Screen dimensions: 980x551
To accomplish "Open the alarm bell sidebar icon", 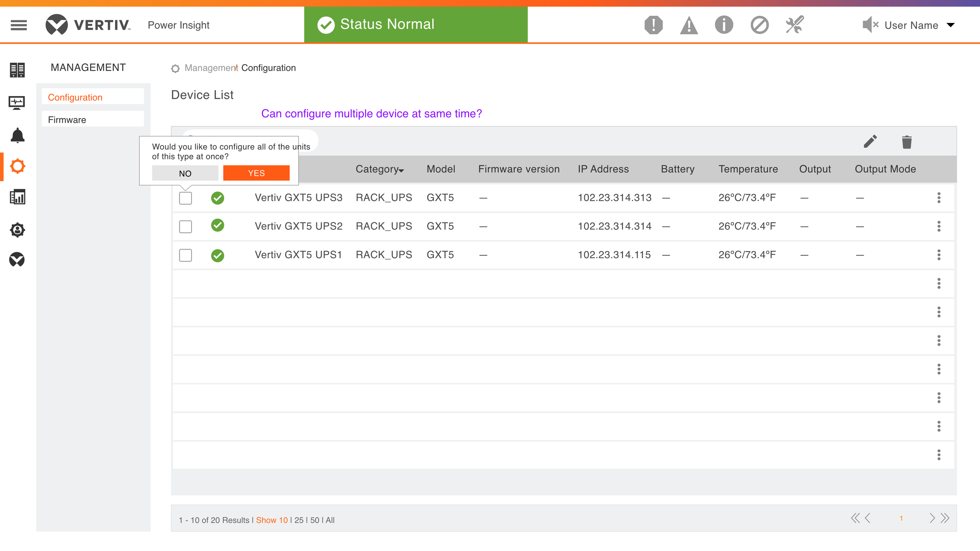I will (x=17, y=135).
